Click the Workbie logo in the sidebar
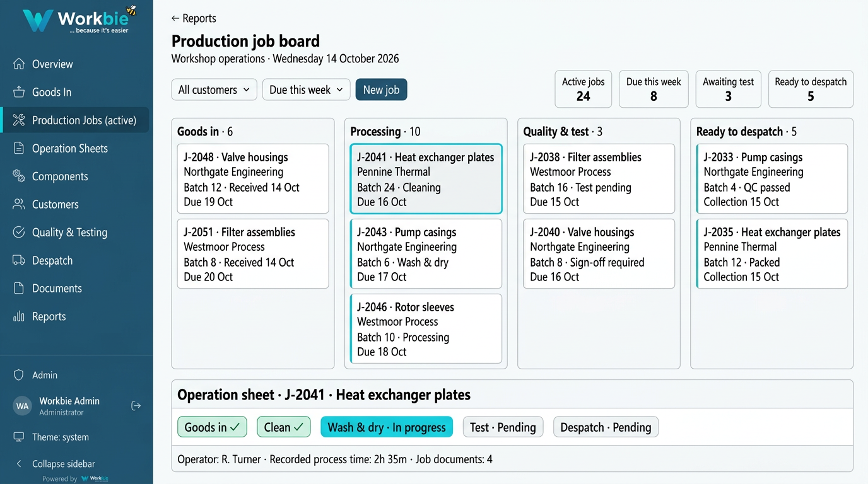Screen dimensions: 868x484 [79, 20]
